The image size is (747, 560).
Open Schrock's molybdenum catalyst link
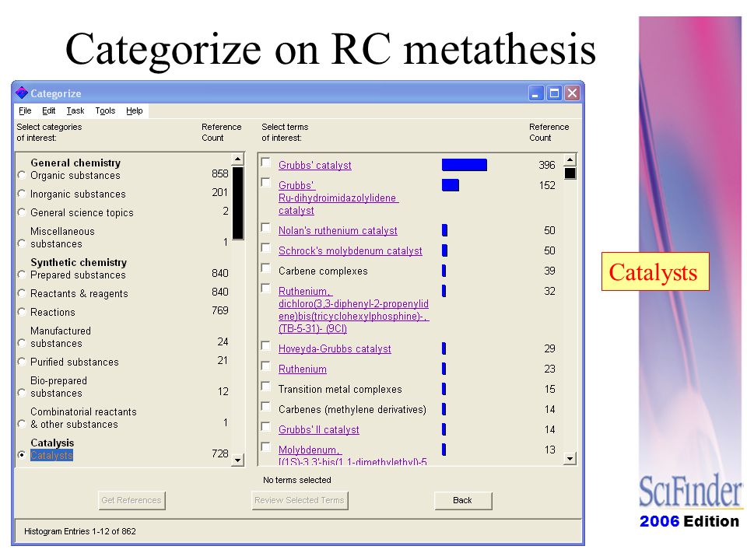tap(350, 250)
